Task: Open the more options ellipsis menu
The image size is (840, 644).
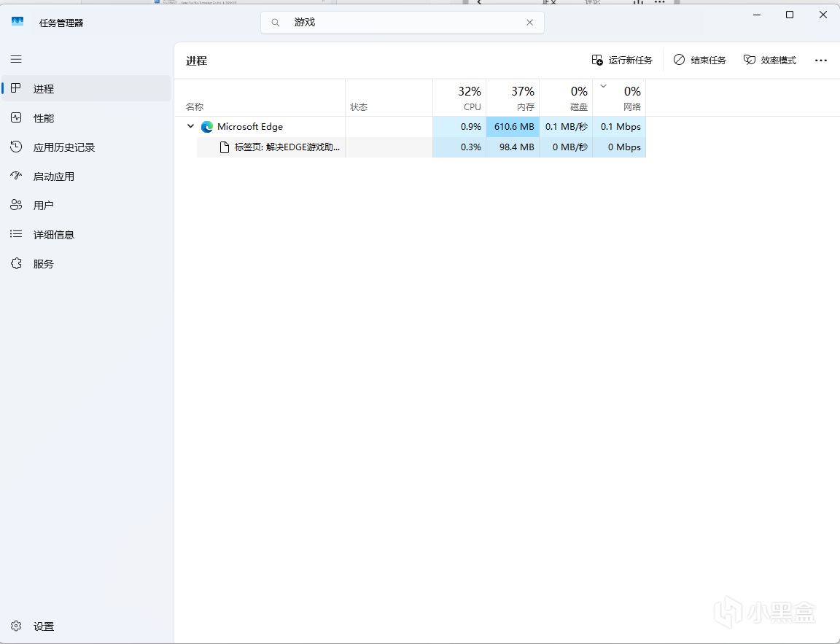Action: (x=821, y=61)
